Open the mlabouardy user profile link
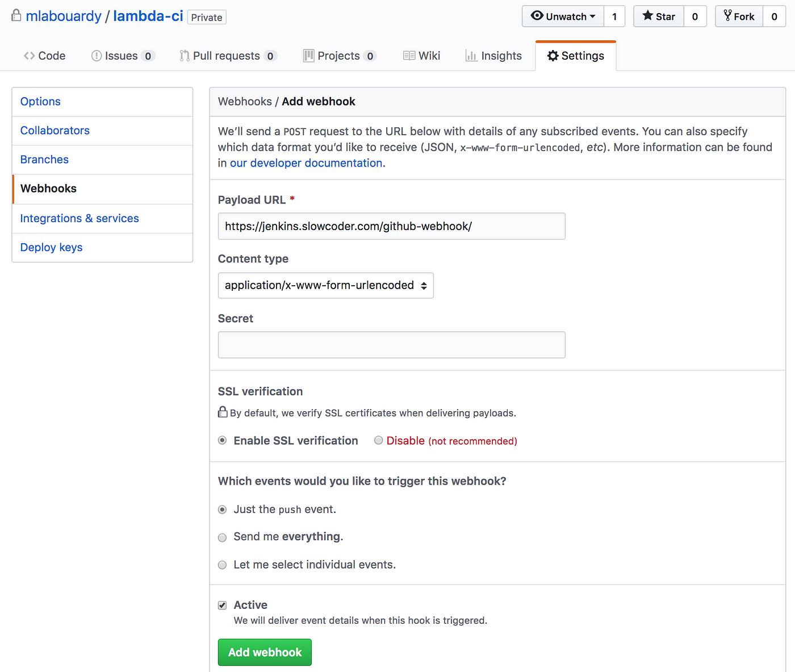 (64, 16)
